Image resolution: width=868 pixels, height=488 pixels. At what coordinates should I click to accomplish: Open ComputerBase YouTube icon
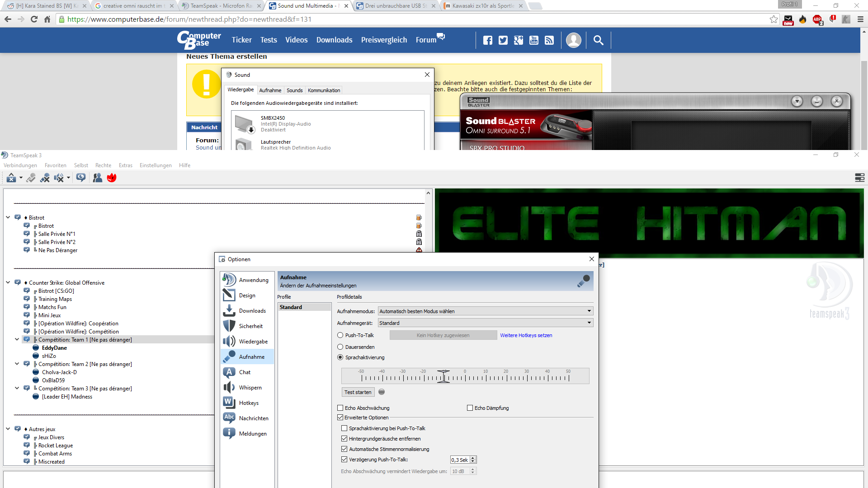tap(534, 40)
